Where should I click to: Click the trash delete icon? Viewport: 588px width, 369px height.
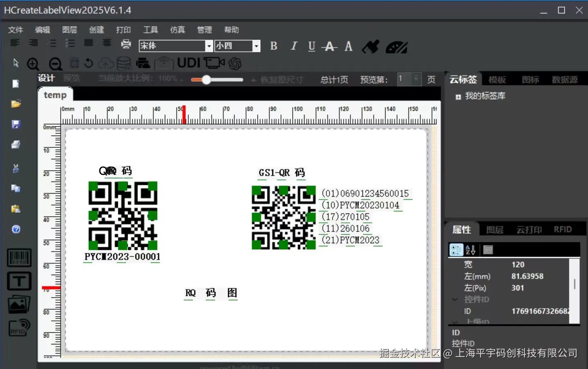click(x=74, y=63)
